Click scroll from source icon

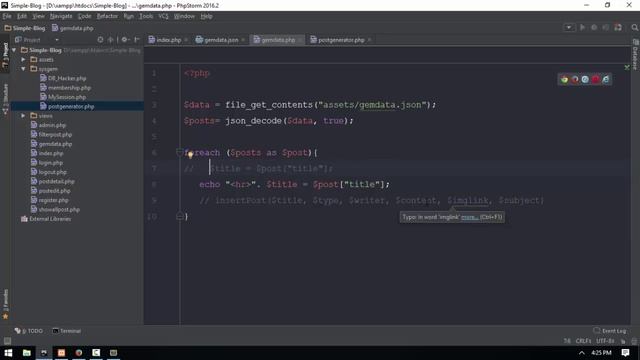tap(100, 40)
